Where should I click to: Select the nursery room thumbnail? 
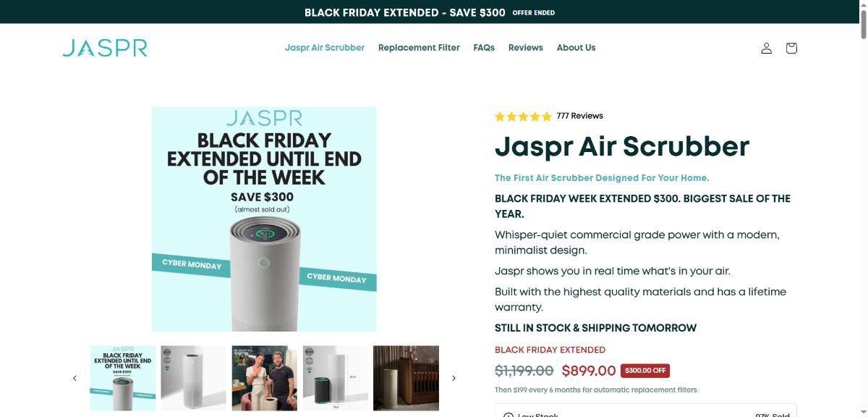(406, 378)
